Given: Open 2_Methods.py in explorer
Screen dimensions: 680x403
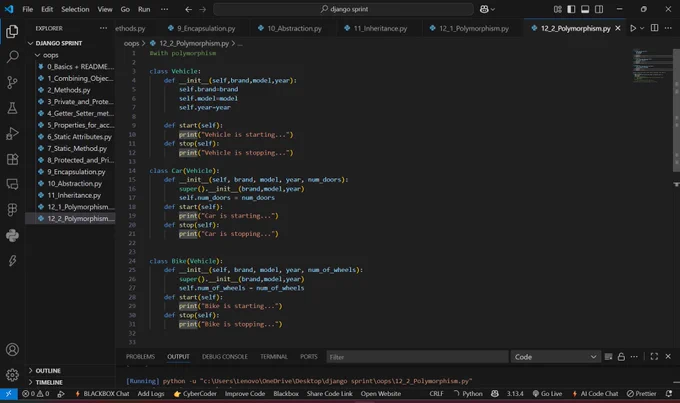Looking at the screenshot, I should pos(70,90).
